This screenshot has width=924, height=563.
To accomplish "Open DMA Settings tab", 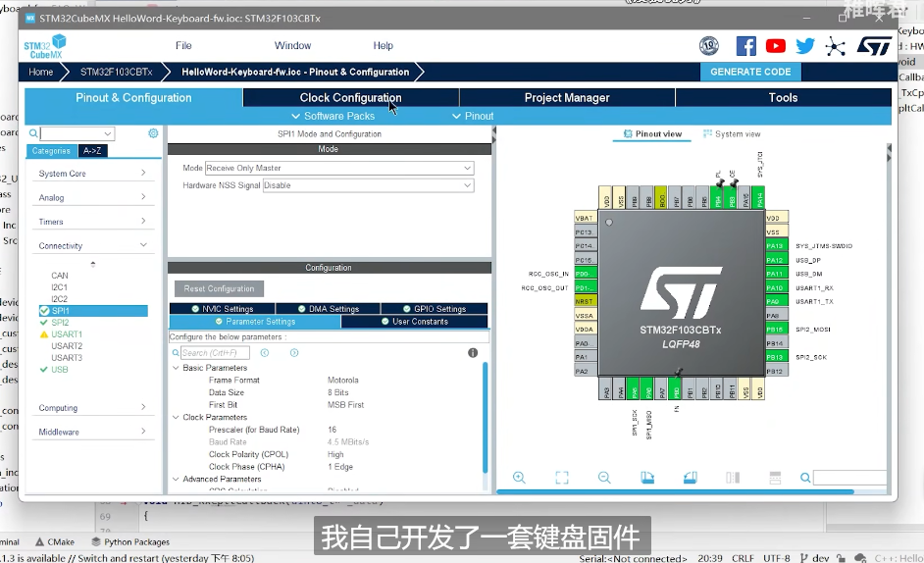I will click(328, 309).
